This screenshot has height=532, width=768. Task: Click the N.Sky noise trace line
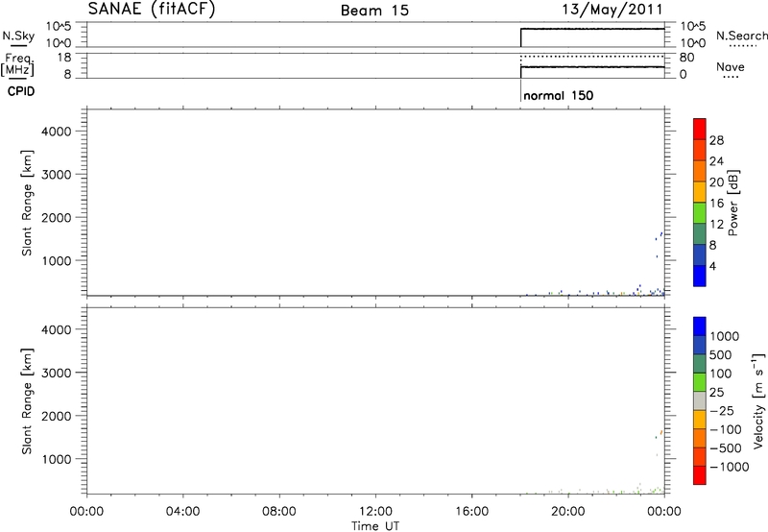tap(592, 29)
